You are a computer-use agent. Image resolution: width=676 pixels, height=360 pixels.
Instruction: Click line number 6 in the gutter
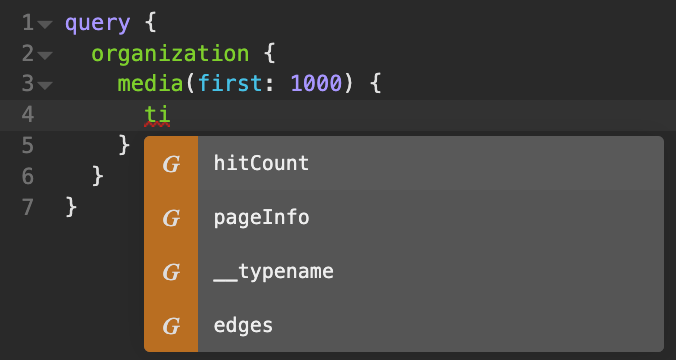(x=28, y=176)
